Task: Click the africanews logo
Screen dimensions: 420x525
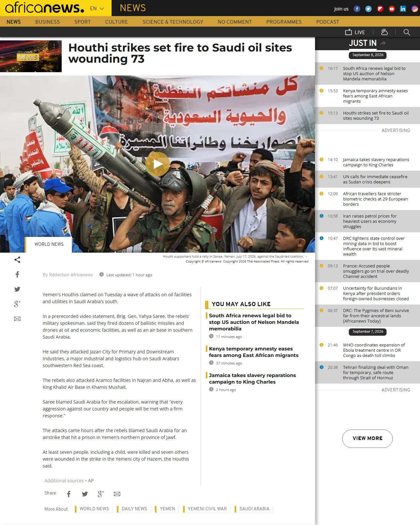Action: [x=45, y=8]
